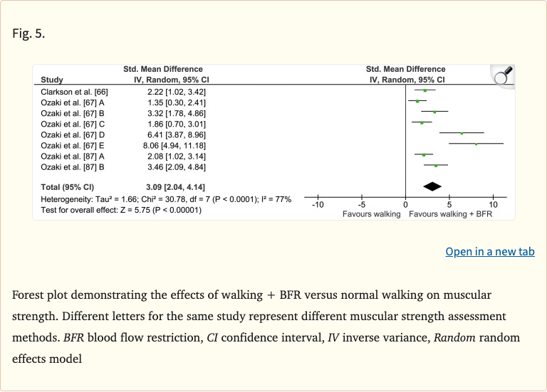
Task: Click the green marker for Clarkson et al. [66]
Action: click(x=425, y=90)
